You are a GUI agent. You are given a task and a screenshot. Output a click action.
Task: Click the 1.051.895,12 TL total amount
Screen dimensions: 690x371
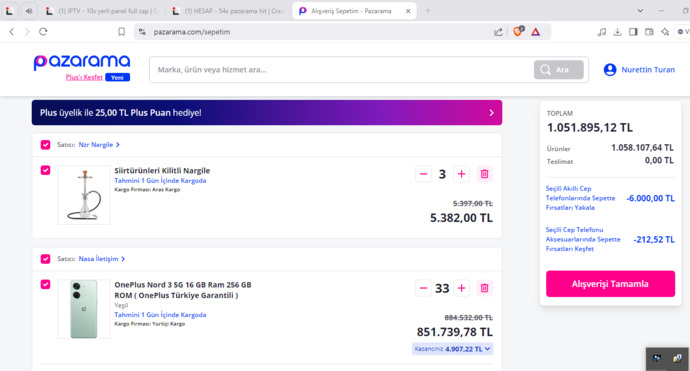pos(590,128)
